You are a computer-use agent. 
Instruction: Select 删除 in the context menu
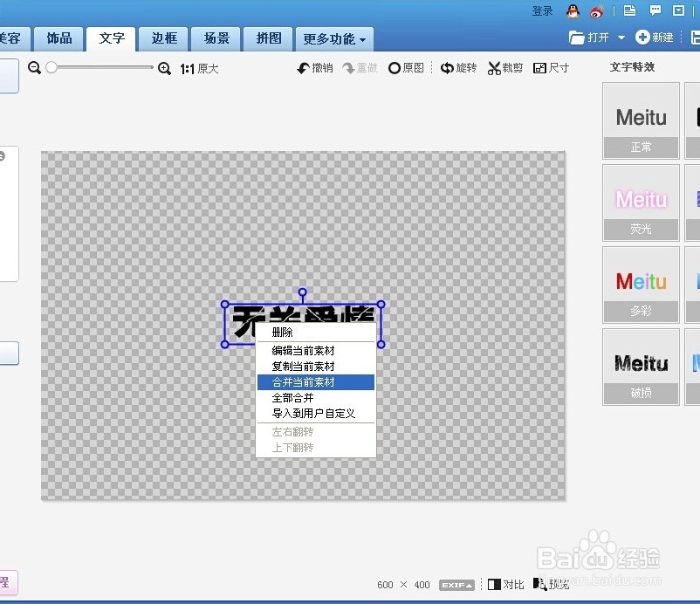316,333
